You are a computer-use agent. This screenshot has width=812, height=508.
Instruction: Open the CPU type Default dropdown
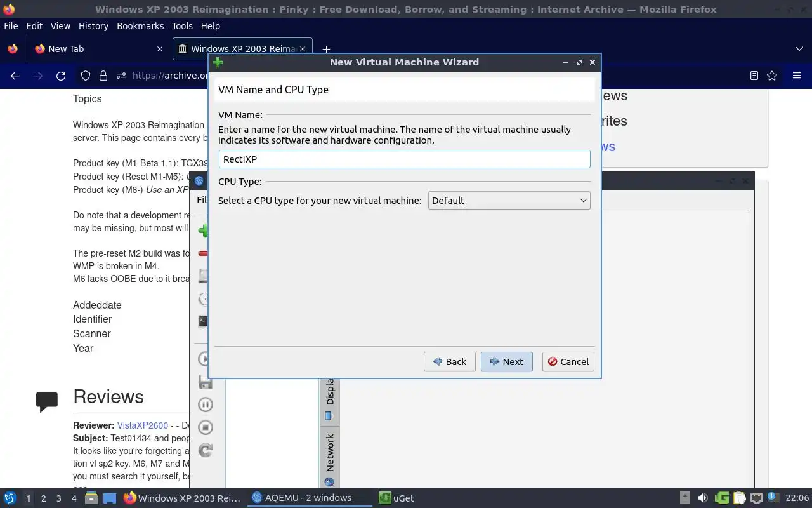[509, 201]
